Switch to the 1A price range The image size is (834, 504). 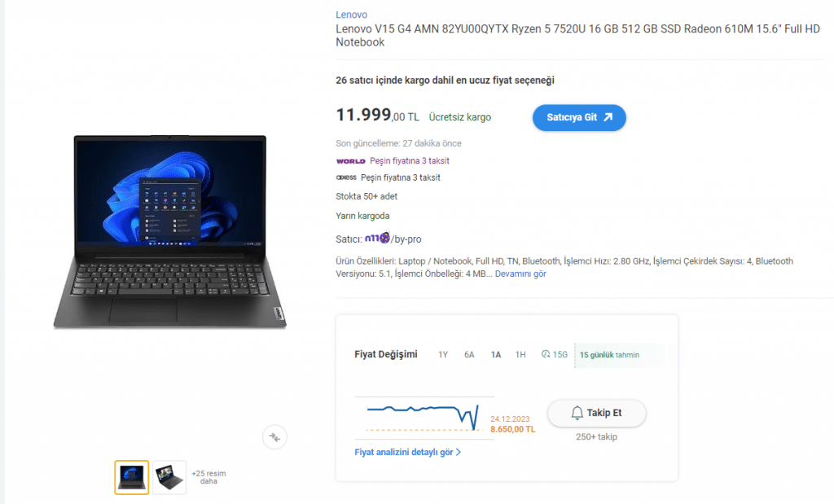pos(496,355)
